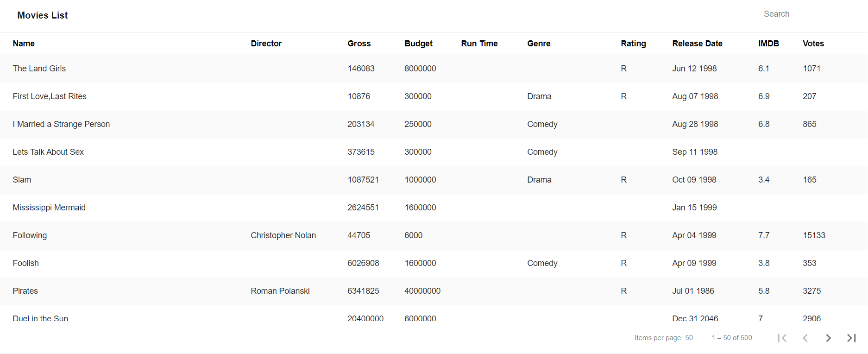This screenshot has height=354, width=868.
Task: Sort by the IMDB column header
Action: (768, 44)
